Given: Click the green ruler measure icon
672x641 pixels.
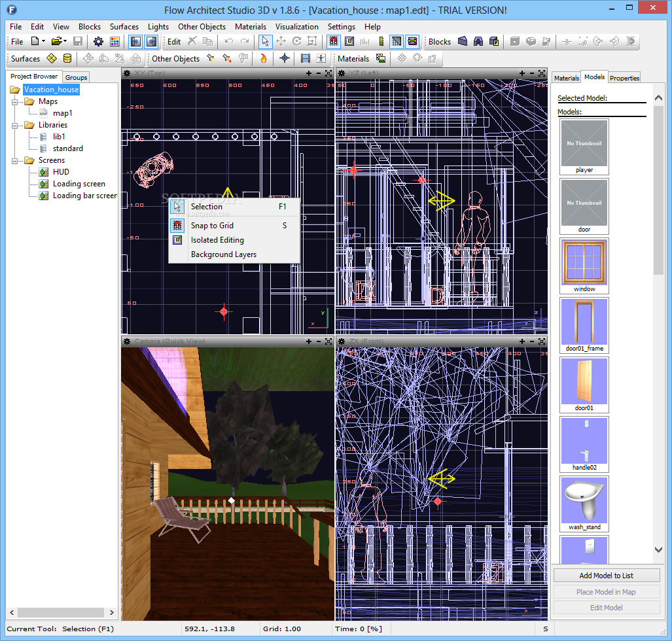Looking at the screenshot, I should click(381, 42).
